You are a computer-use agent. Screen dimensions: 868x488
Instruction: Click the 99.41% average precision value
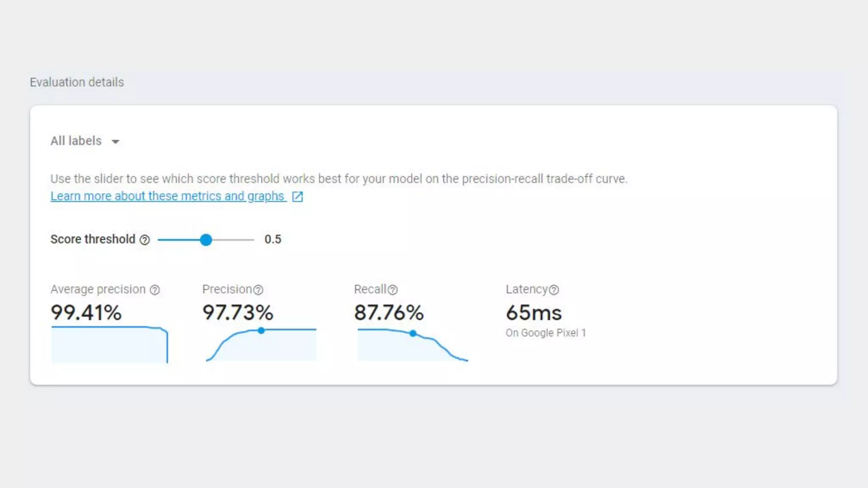86,313
